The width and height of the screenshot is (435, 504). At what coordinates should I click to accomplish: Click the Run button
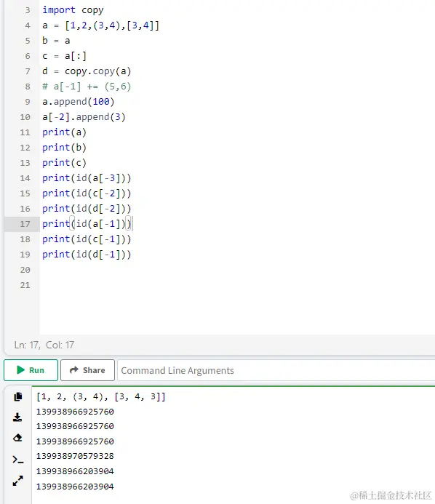click(31, 370)
